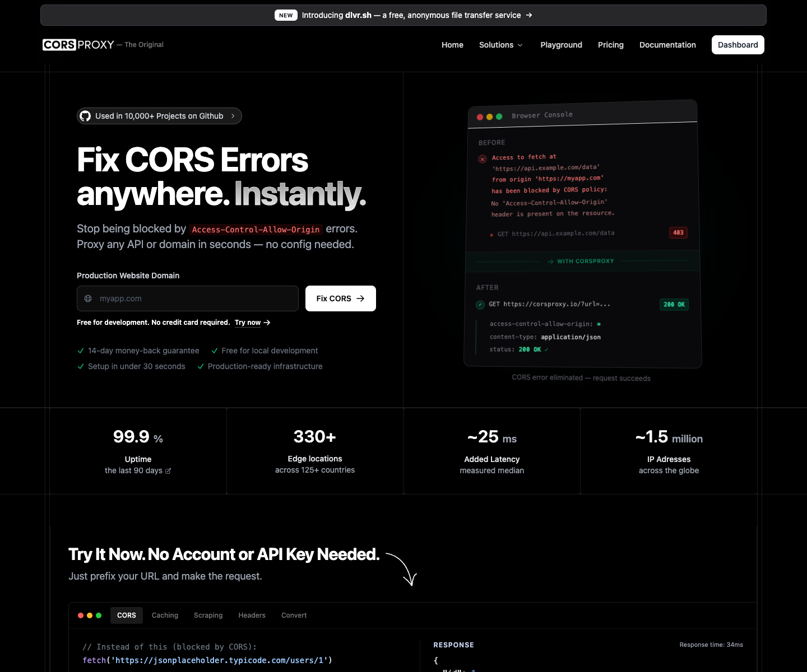807x672 pixels.
Task: Click the checkmark beside Production-ready infrastructure
Action: tap(201, 366)
